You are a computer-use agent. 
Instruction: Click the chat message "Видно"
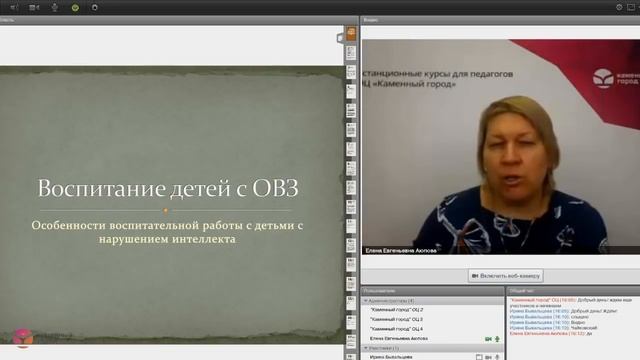pos(547,322)
